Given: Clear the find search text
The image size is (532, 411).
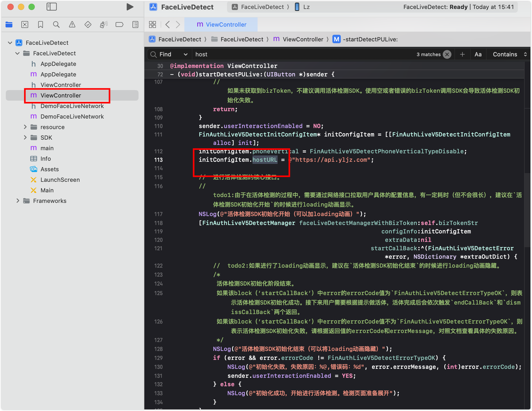Looking at the screenshot, I should (447, 54).
